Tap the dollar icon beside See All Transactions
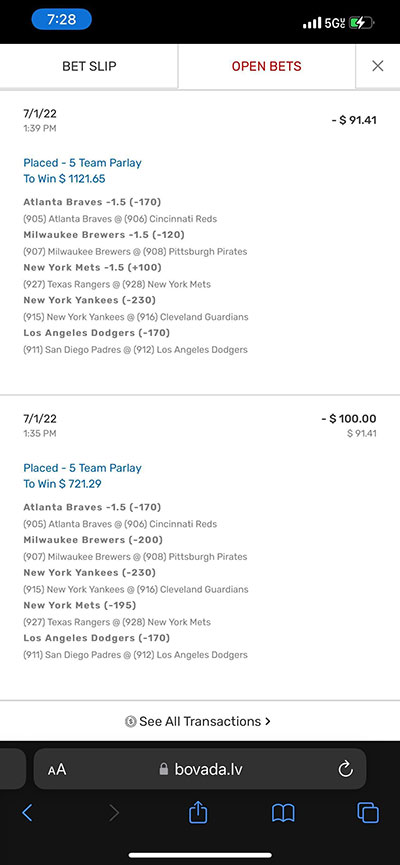The image size is (400, 865). [131, 722]
